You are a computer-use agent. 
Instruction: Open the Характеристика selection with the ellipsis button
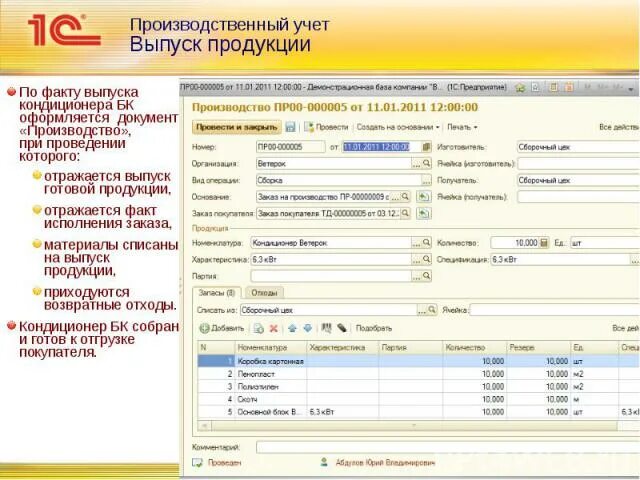[x=416, y=259]
